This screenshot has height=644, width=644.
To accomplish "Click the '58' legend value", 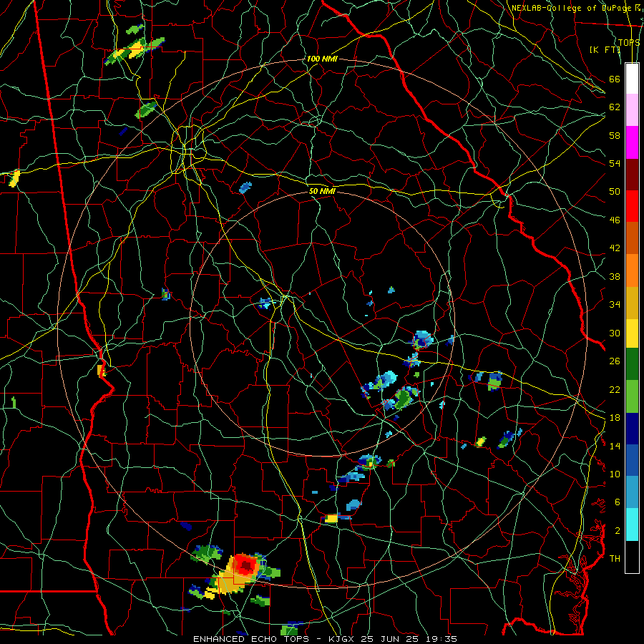I will [x=615, y=135].
